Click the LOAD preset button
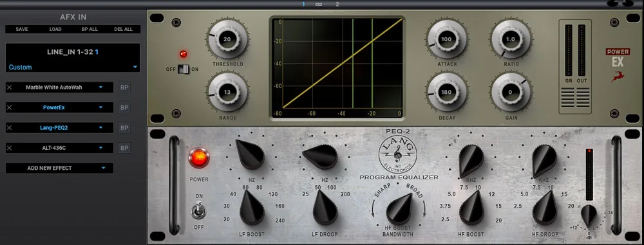This screenshot has height=245, width=644. [x=55, y=29]
